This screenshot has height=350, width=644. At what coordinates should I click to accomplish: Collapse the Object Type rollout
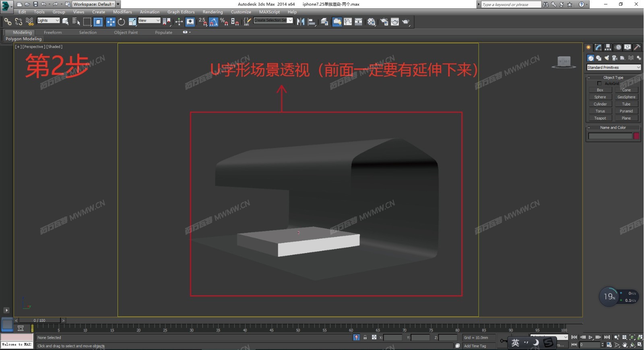pyautogui.click(x=613, y=78)
